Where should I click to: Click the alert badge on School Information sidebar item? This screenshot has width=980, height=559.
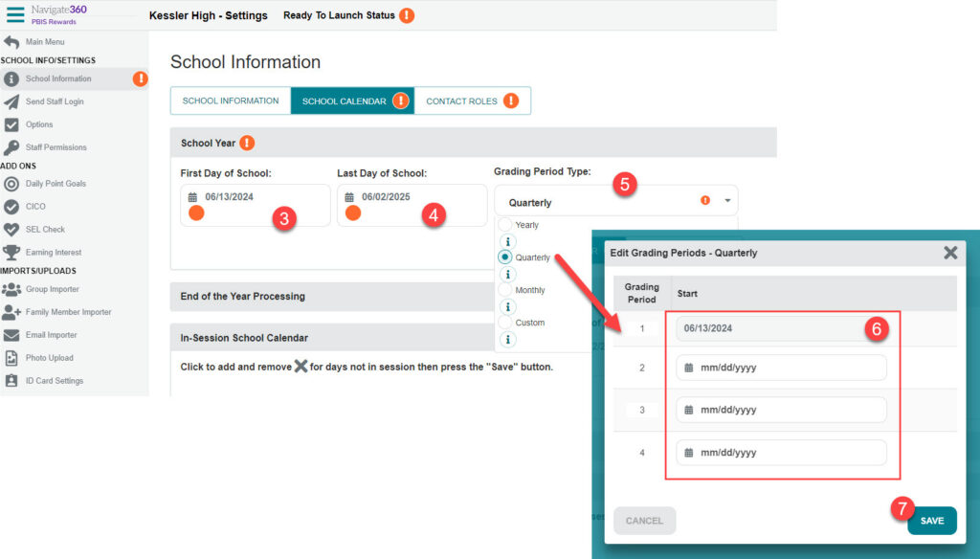[x=141, y=78]
